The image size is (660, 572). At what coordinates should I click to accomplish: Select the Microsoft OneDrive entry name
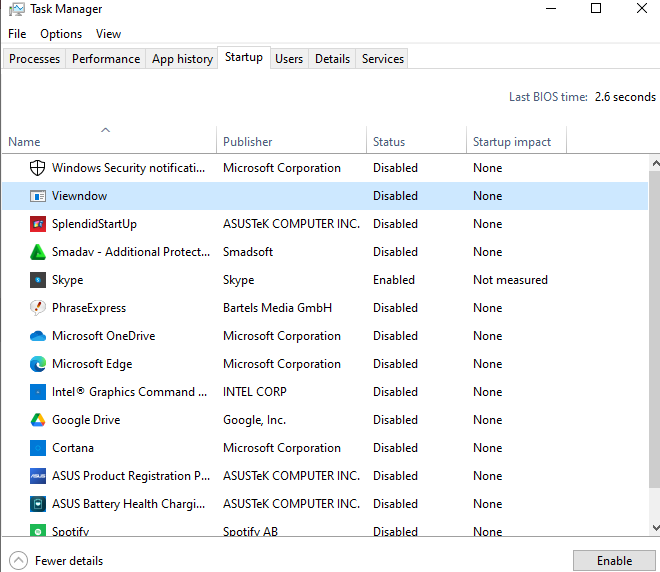[104, 336]
